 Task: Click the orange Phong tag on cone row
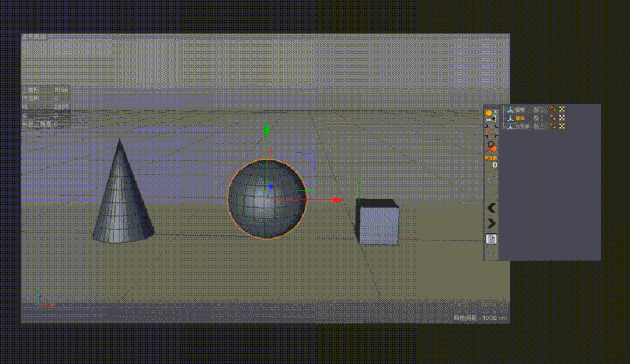[x=553, y=109]
